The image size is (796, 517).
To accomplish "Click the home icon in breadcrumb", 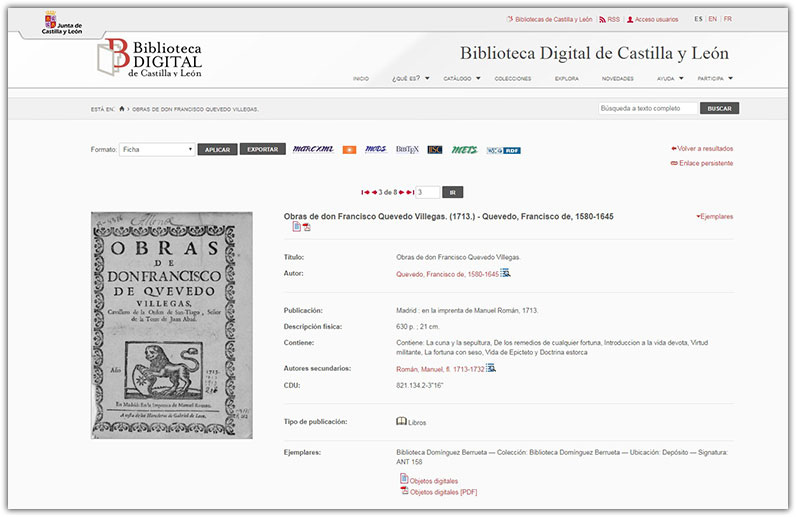I will 122,109.
